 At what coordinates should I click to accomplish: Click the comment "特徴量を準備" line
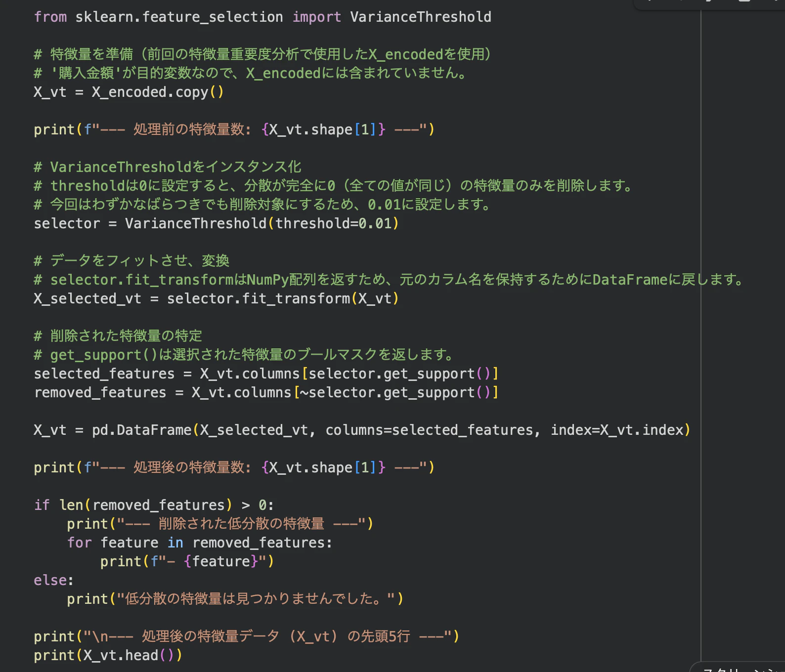(262, 54)
